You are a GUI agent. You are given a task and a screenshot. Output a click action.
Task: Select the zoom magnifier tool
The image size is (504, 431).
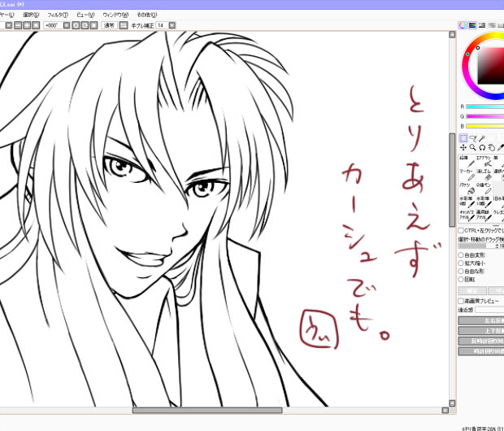point(472,148)
